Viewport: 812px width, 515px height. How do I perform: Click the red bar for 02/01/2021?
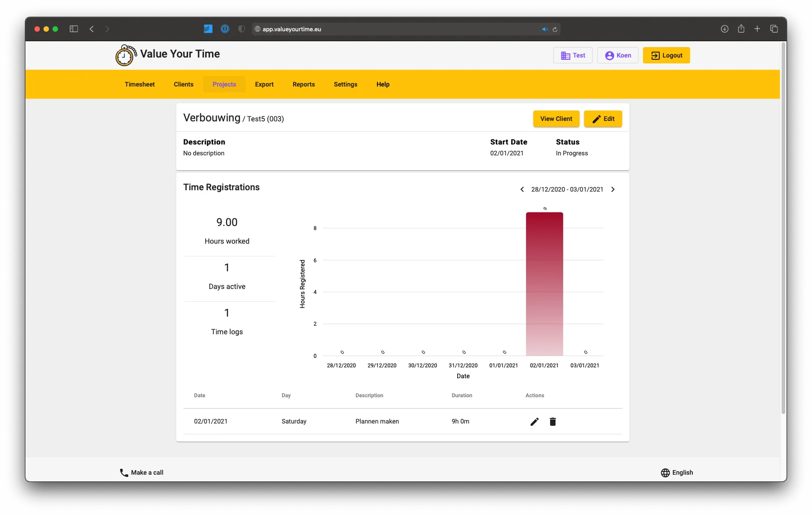click(544, 281)
